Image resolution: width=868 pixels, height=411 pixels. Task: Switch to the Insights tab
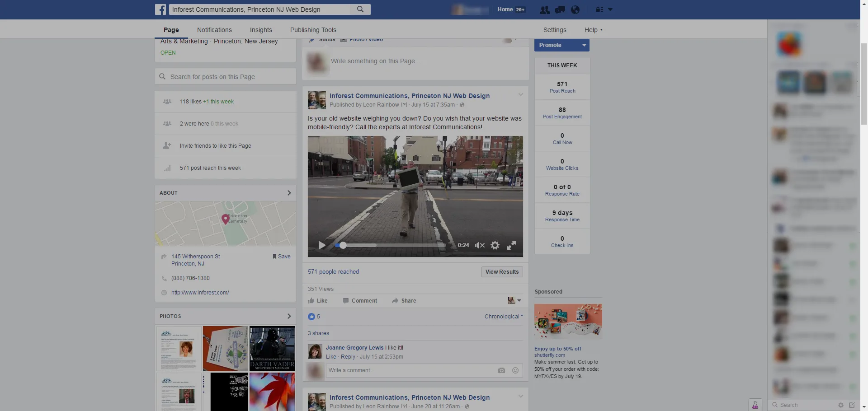click(x=261, y=30)
